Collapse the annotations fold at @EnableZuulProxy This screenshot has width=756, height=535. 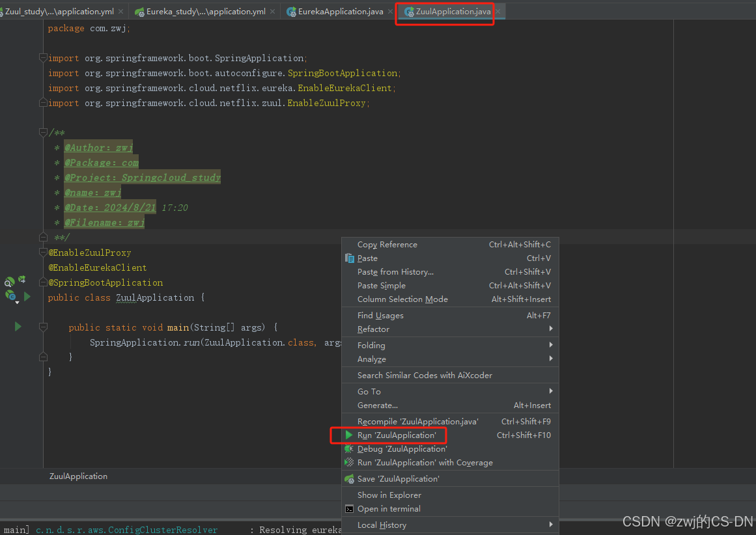click(x=43, y=252)
